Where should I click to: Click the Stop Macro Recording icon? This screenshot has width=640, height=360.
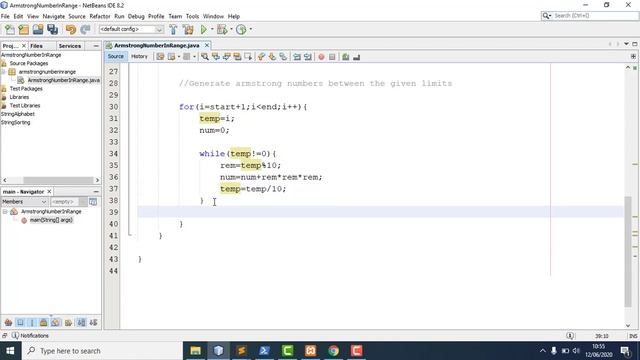[x=332, y=57]
